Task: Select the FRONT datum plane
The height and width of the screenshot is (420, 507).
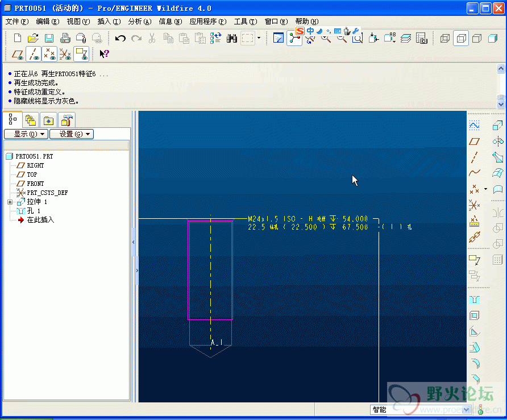Action: (35, 184)
